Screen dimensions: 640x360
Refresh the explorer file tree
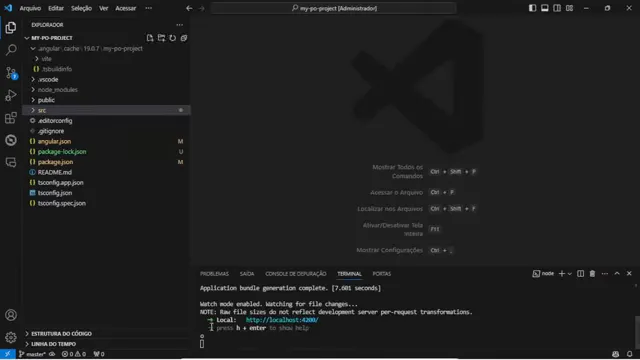173,38
